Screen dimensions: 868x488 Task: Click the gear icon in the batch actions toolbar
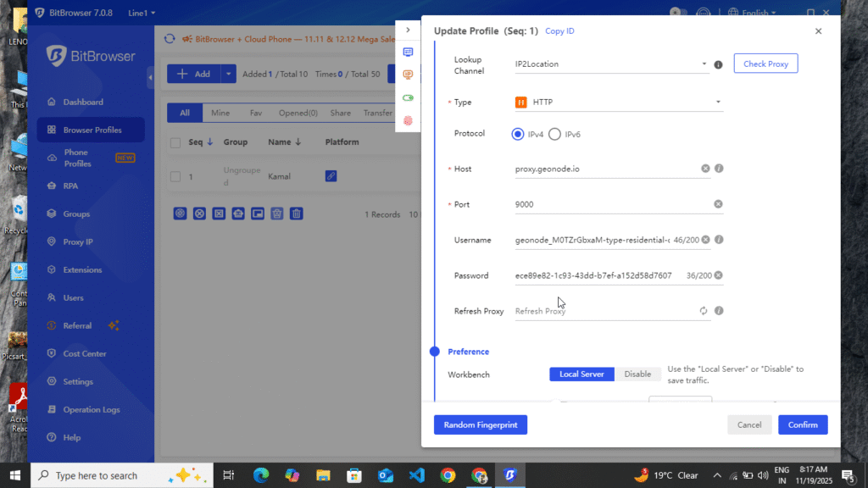pos(180,213)
